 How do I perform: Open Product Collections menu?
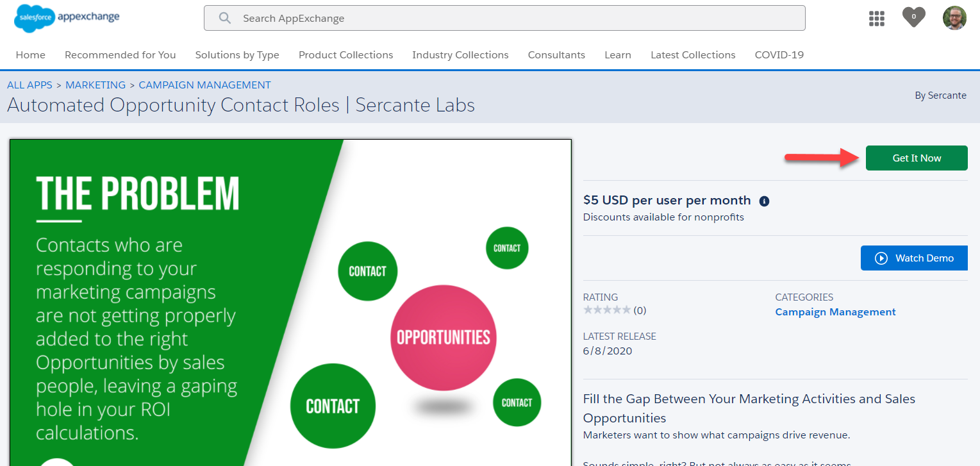click(346, 55)
